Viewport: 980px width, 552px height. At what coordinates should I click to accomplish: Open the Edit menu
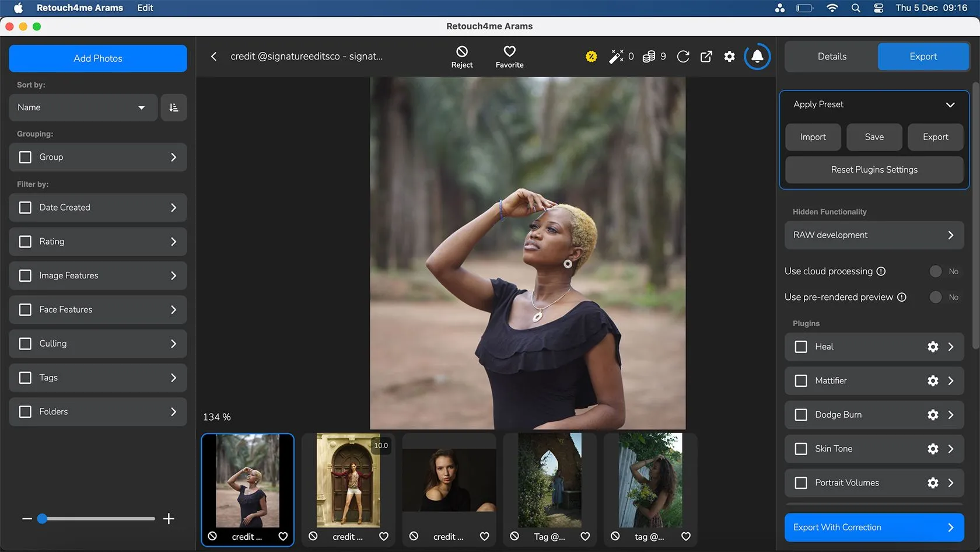click(x=145, y=8)
